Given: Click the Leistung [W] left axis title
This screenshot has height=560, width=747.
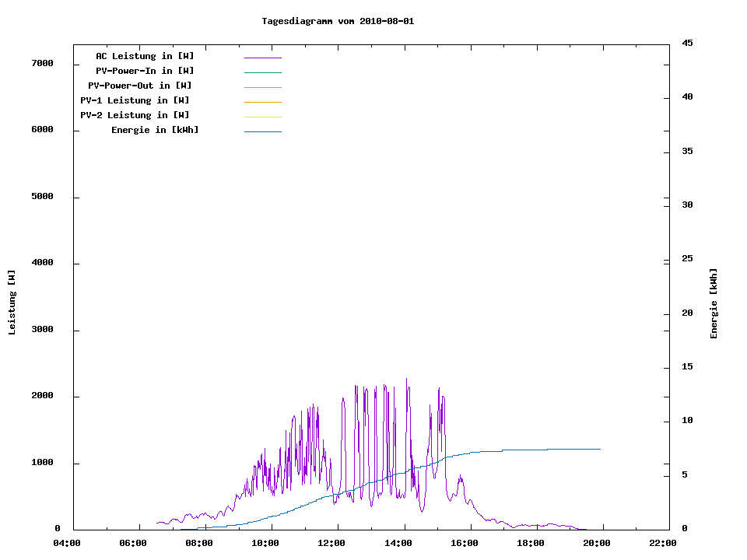Looking at the screenshot, I should (12, 303).
